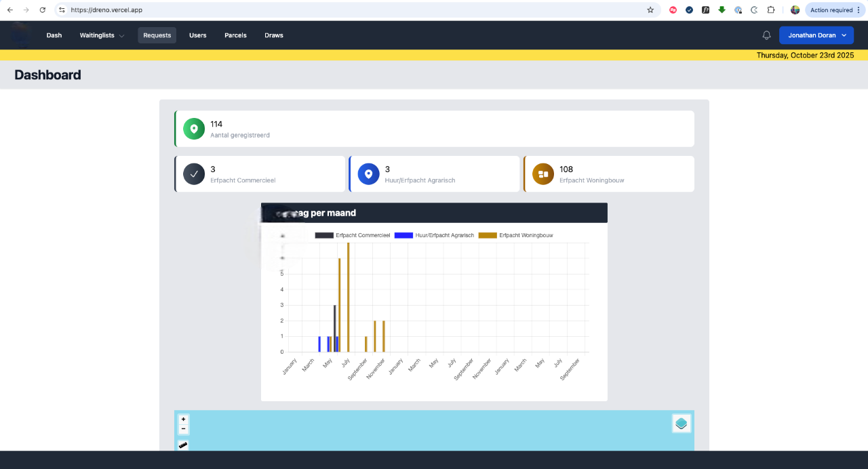
Task: Go to the Dash page
Action: coord(54,35)
